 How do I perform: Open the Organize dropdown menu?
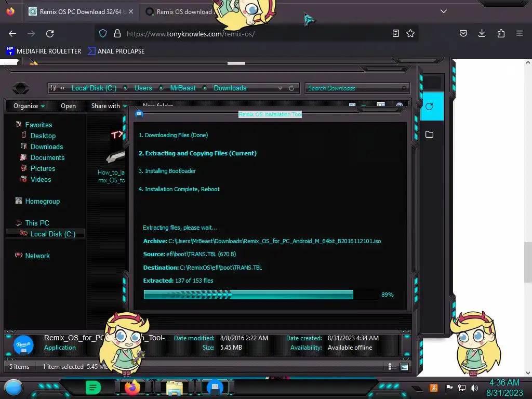(29, 106)
